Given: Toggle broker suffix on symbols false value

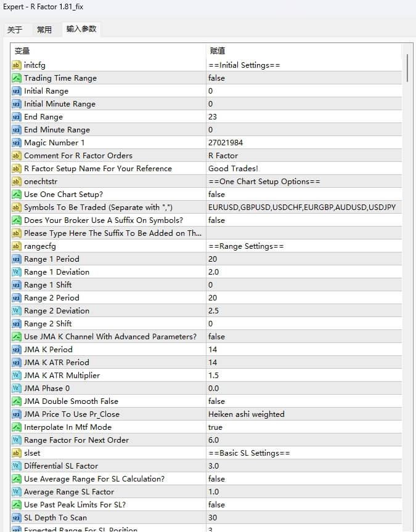Looking at the screenshot, I should click(x=304, y=220).
